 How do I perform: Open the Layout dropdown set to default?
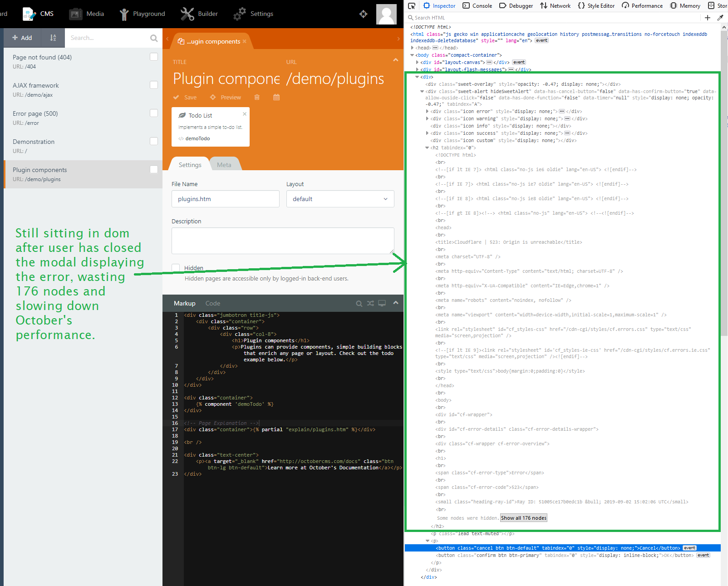click(x=340, y=199)
